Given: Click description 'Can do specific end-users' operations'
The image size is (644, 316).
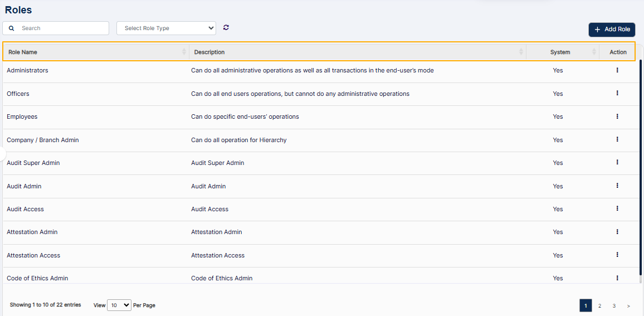Looking at the screenshot, I should click(245, 116).
